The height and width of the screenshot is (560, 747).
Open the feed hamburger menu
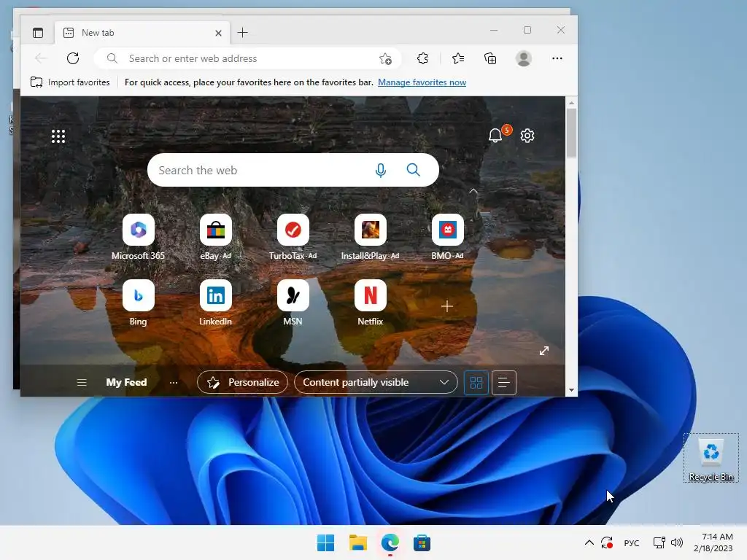(x=82, y=382)
